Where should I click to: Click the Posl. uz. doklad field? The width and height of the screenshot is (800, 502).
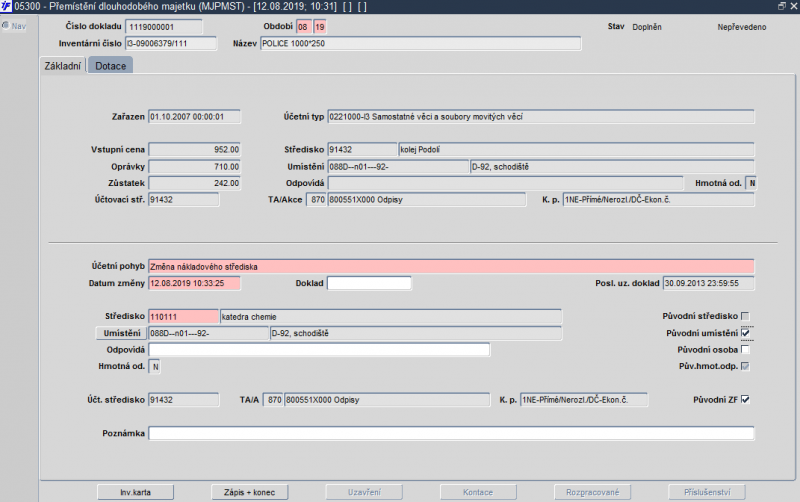click(x=708, y=283)
